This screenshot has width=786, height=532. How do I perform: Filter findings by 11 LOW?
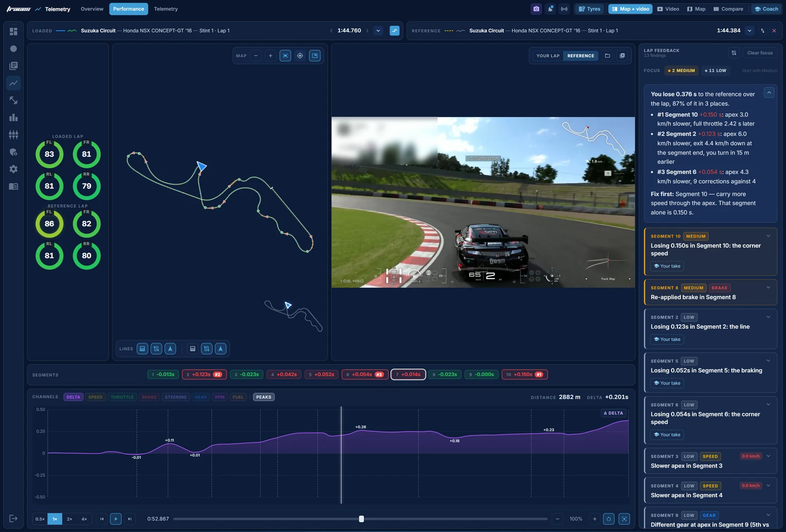coord(715,71)
